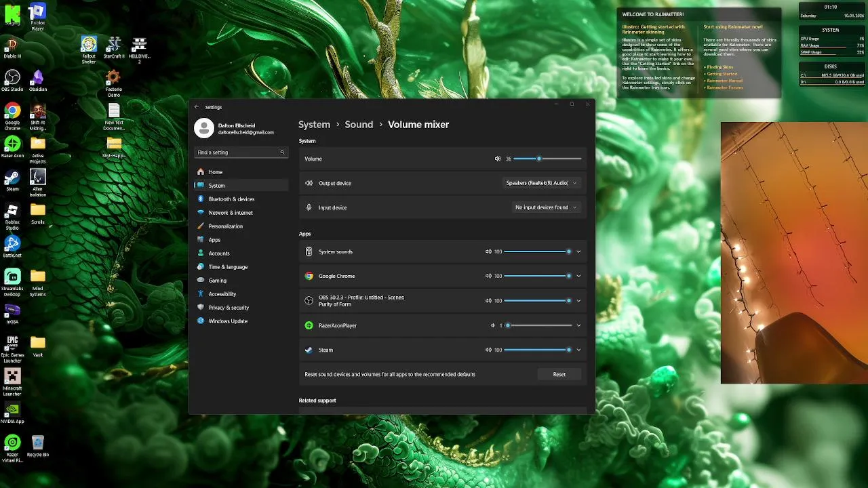The width and height of the screenshot is (868, 488).
Task: Expand Google Chrome options chevron
Action: (x=578, y=276)
